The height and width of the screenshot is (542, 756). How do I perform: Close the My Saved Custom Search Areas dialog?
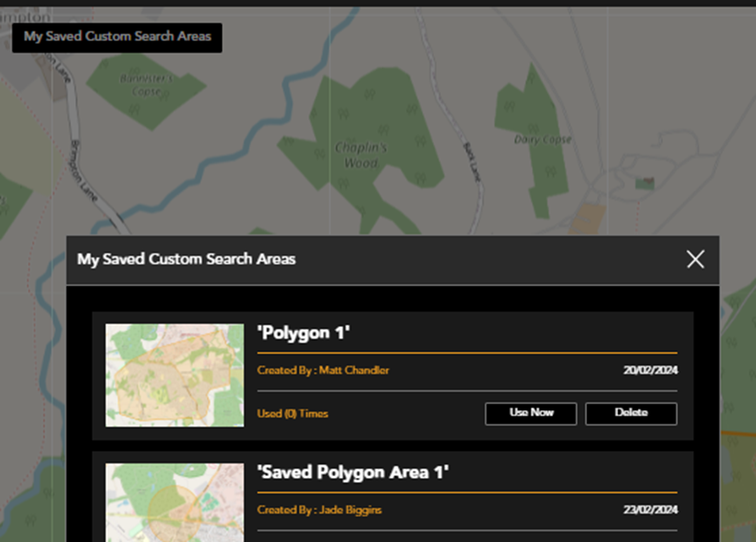pos(694,259)
